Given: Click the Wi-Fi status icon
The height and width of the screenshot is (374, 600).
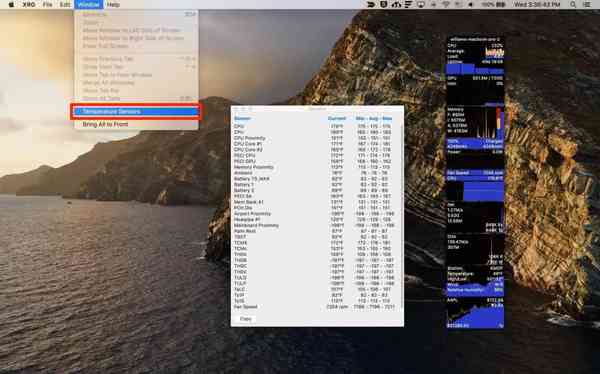Looking at the screenshot, I should [446, 5].
